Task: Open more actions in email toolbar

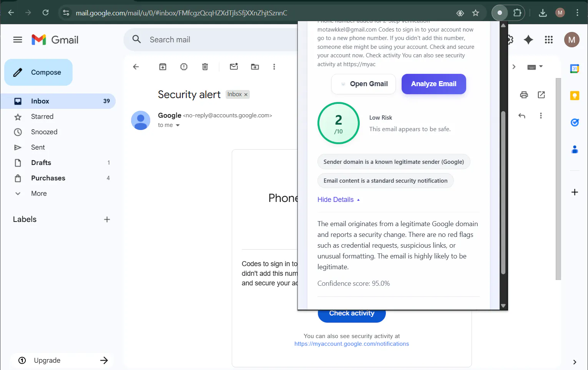Action: click(274, 67)
